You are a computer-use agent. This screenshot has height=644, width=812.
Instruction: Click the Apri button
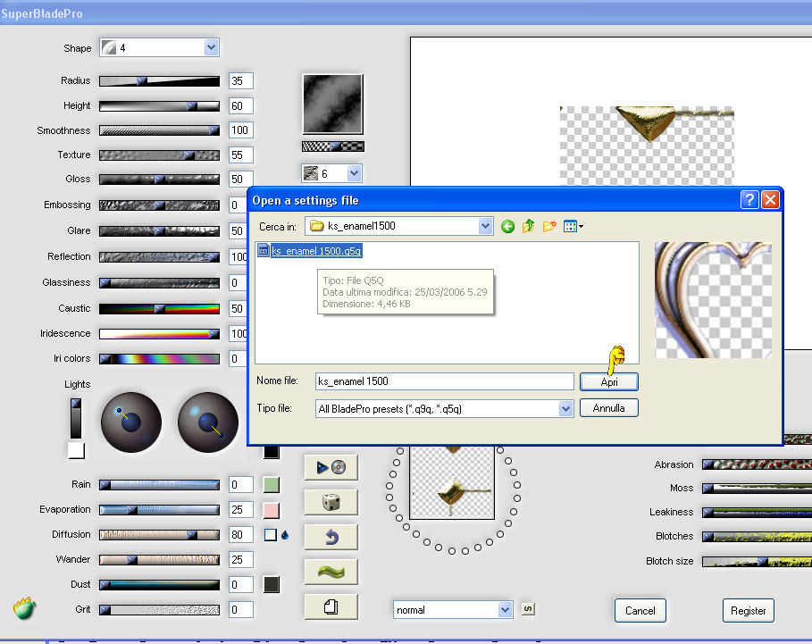(608, 381)
